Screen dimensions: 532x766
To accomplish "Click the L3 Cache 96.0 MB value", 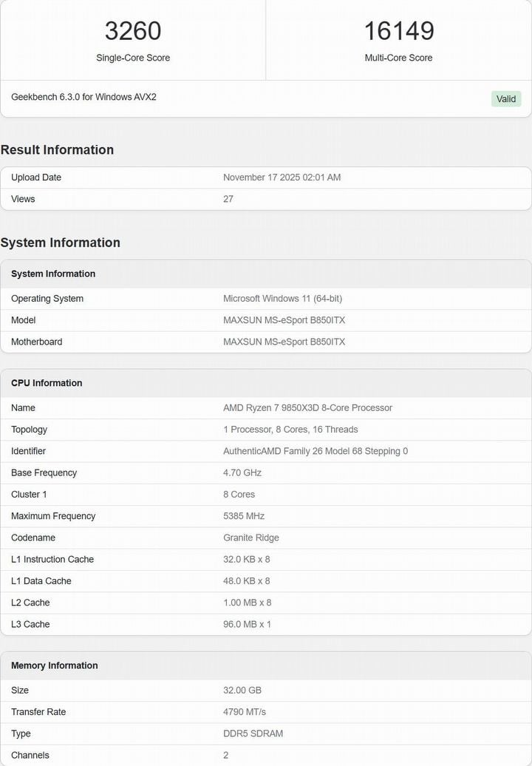I will [247, 624].
